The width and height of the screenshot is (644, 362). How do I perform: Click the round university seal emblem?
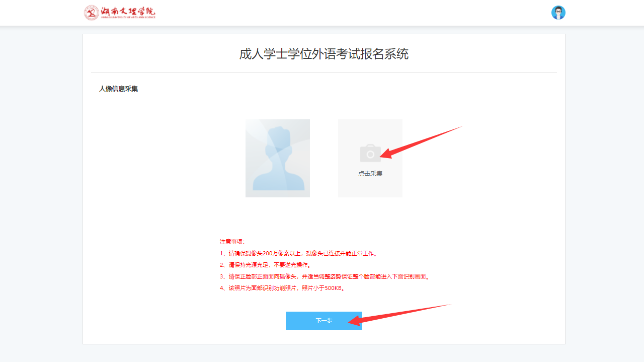click(x=92, y=13)
